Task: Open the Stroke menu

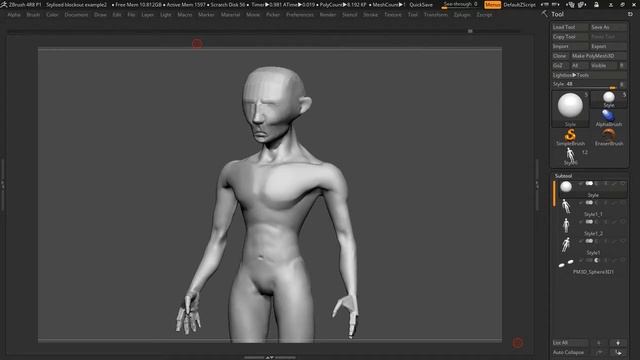Action: pos(371,15)
